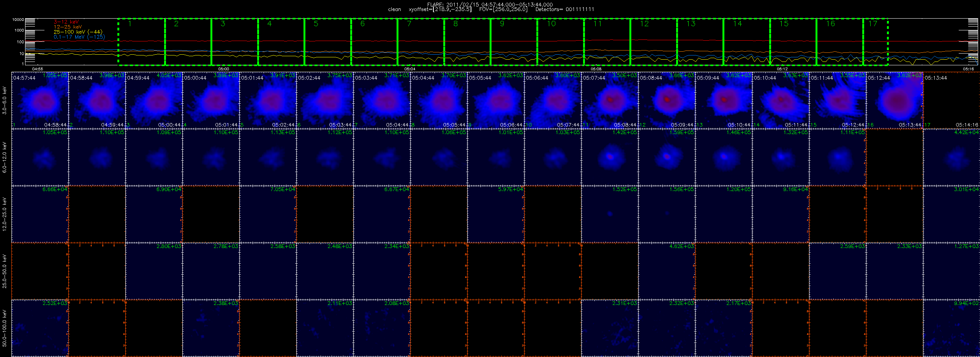Image resolution: width=980 pixels, height=357 pixels.
Task: Open the 3-6 keV image starting 05:02:44
Action: [325, 100]
